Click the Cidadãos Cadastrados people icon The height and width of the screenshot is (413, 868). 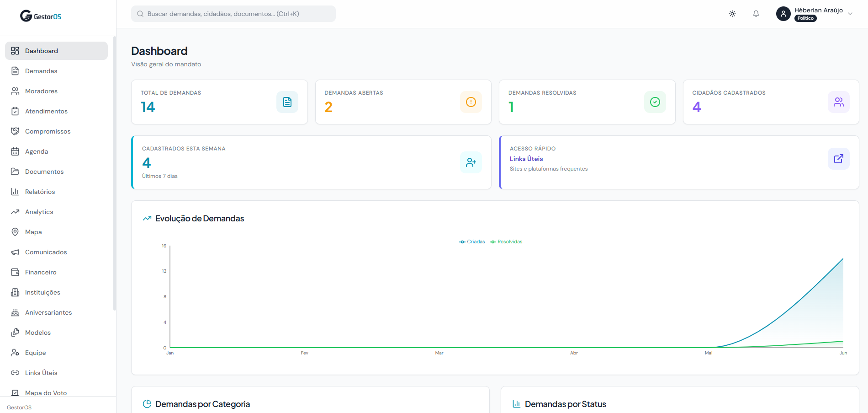tap(839, 102)
